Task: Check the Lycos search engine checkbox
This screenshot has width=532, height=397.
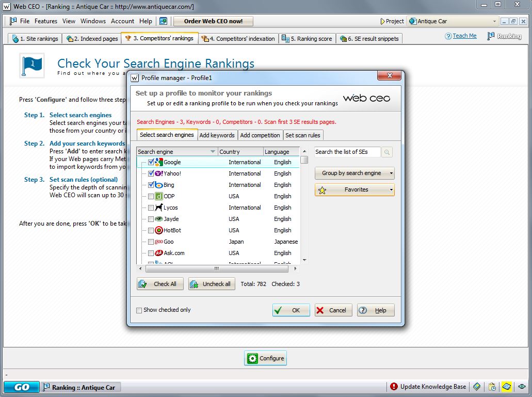Action: 151,208
